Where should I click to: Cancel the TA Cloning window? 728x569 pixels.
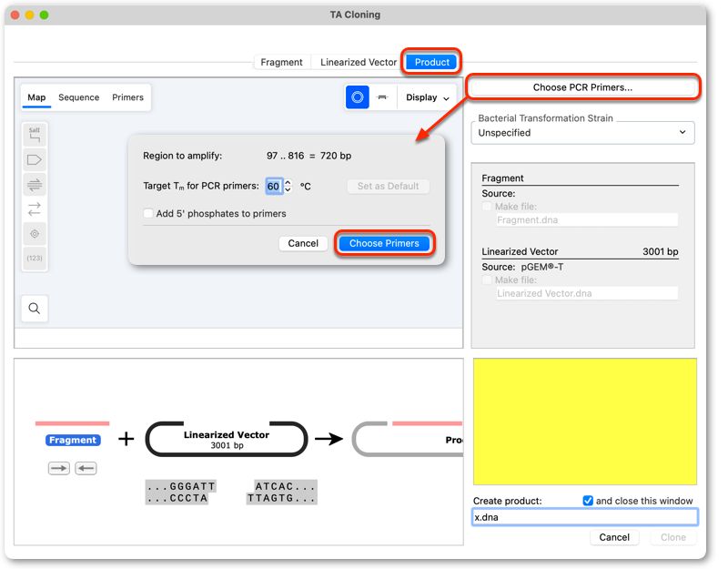point(613,537)
